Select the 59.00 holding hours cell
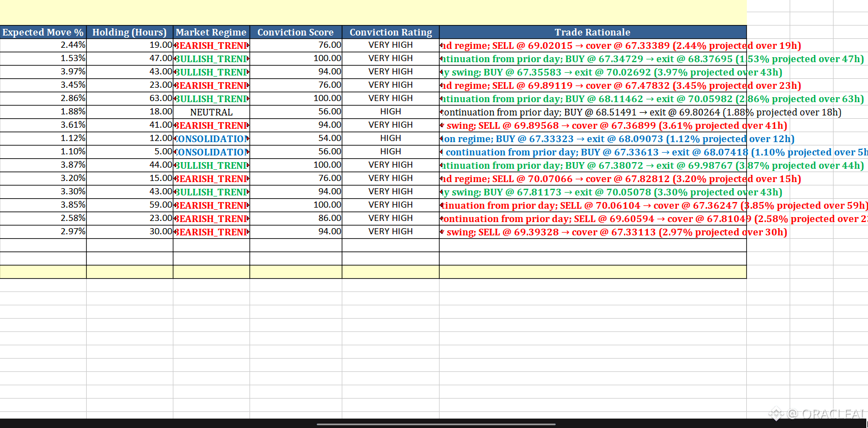 point(129,205)
